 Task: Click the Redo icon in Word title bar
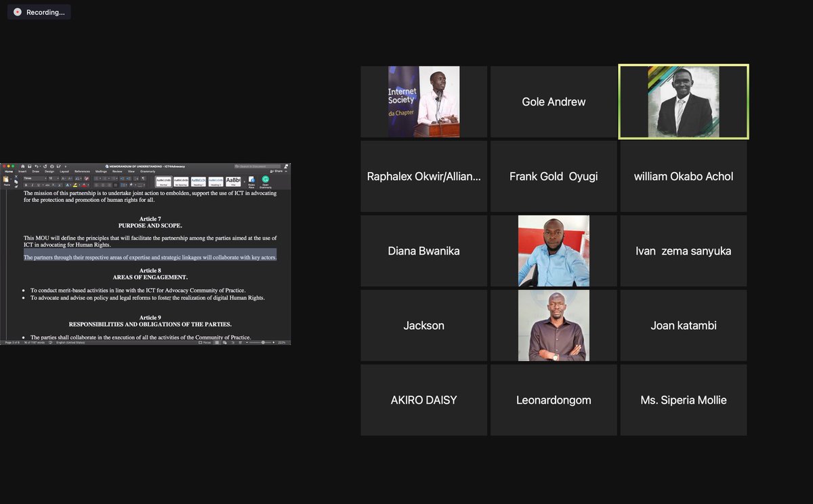tap(45, 166)
